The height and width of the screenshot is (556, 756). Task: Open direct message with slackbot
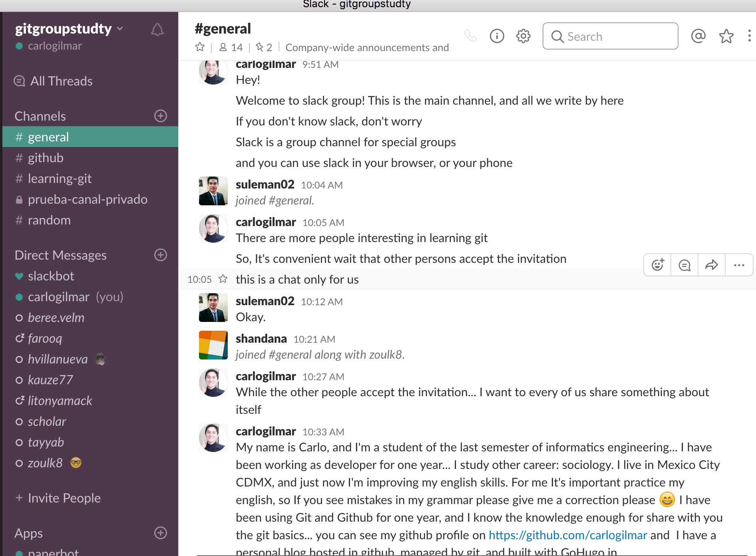click(x=90, y=276)
